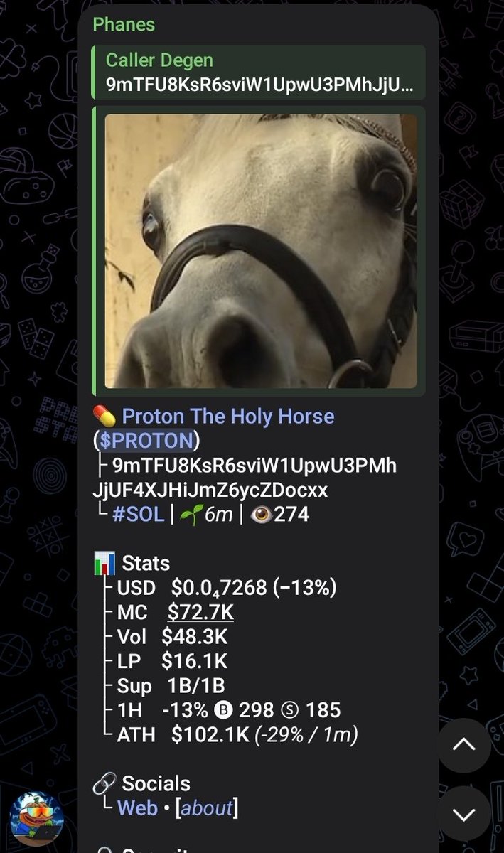This screenshot has height=853, width=504.
Task: Open the frog avatar profile picture
Action: coord(36,819)
